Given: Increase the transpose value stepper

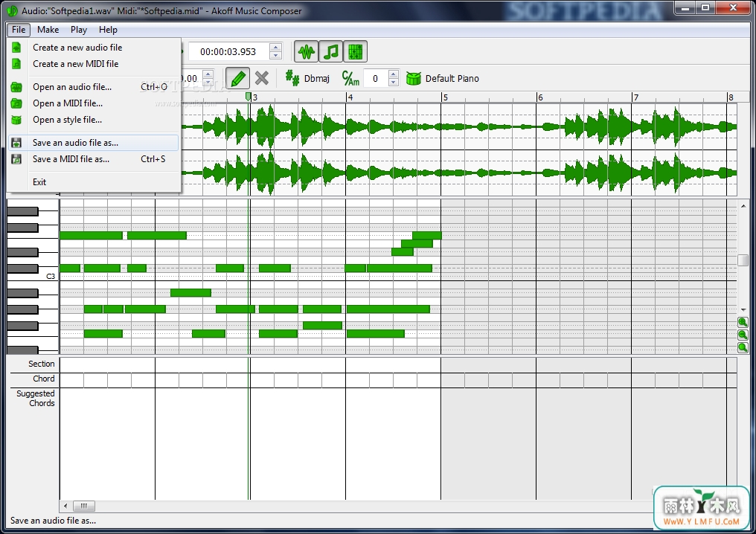Looking at the screenshot, I should click(x=394, y=74).
